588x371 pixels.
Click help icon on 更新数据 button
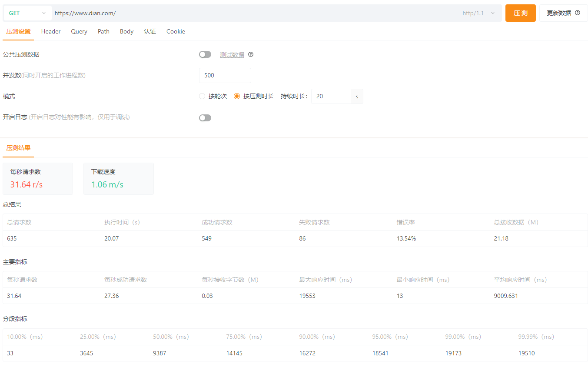[x=578, y=13]
